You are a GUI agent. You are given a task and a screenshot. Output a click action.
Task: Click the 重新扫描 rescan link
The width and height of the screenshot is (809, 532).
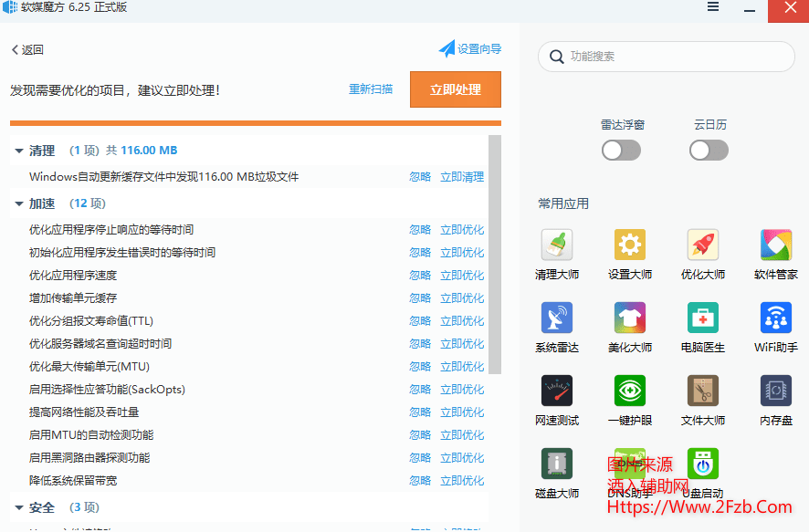[371, 89]
